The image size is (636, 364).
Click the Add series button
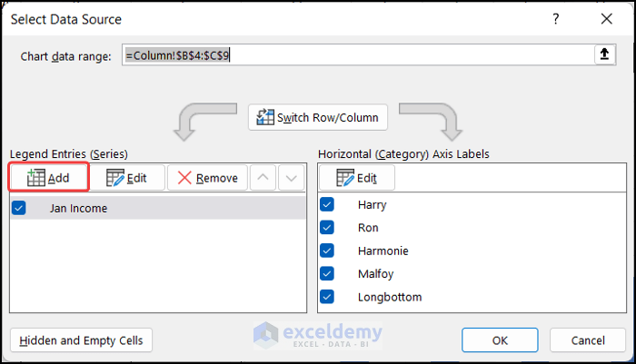(x=49, y=178)
